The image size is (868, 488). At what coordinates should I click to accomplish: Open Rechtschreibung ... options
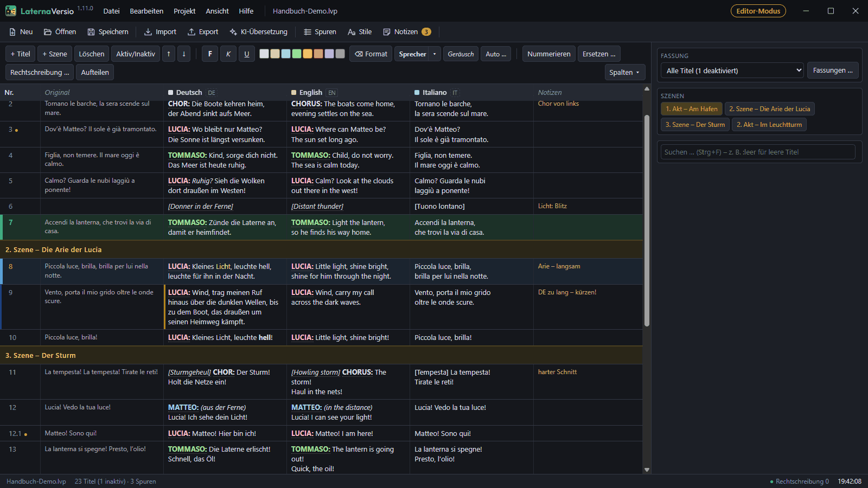tap(40, 72)
